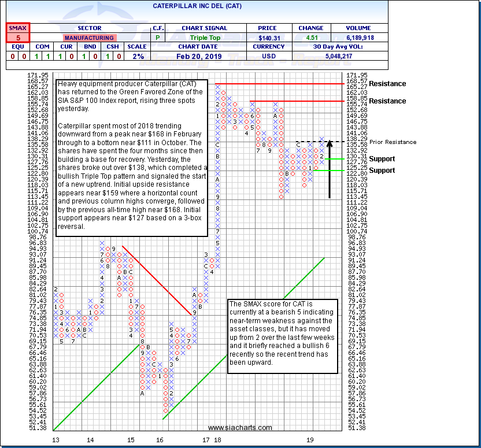Click the C.F. value P cell
Image resolution: width=481 pixels, height=448 pixels.
point(158,38)
